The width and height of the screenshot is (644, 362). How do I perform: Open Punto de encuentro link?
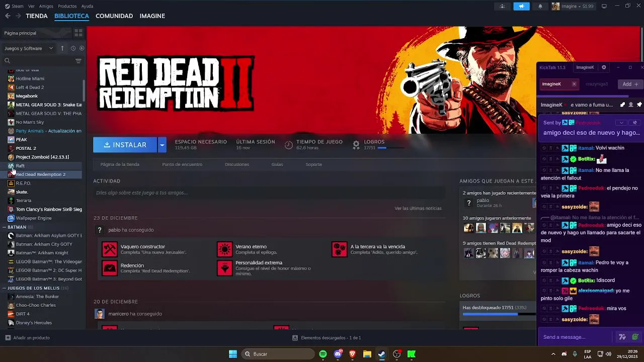point(182,164)
